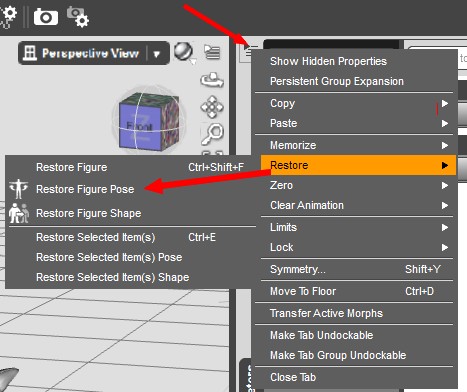
Task: Click the Restore Figure Pose icon
Action: coord(19,189)
